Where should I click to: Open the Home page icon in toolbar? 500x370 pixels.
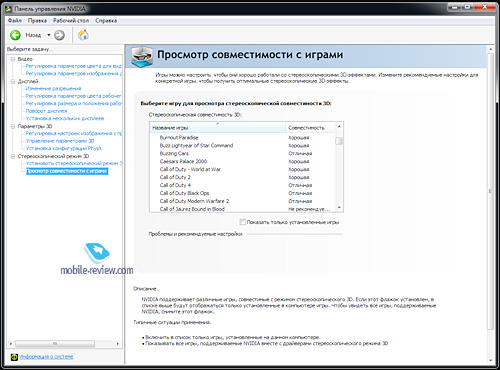[x=83, y=35]
